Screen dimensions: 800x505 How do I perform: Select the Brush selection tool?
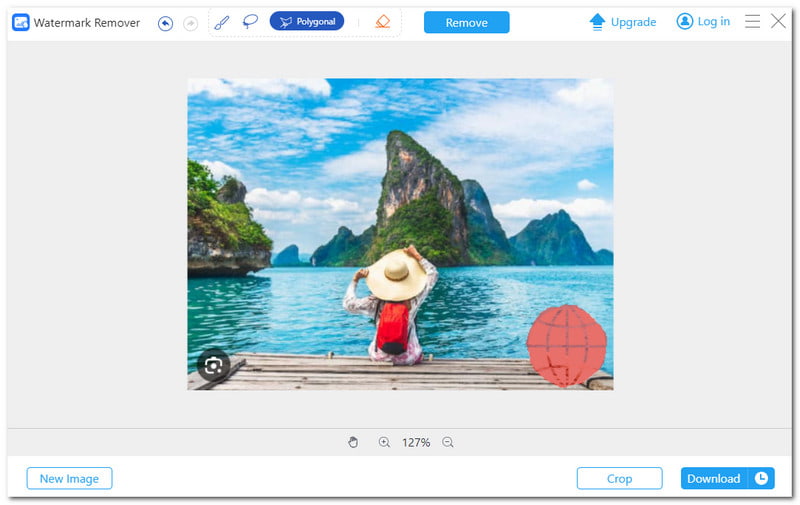(222, 22)
